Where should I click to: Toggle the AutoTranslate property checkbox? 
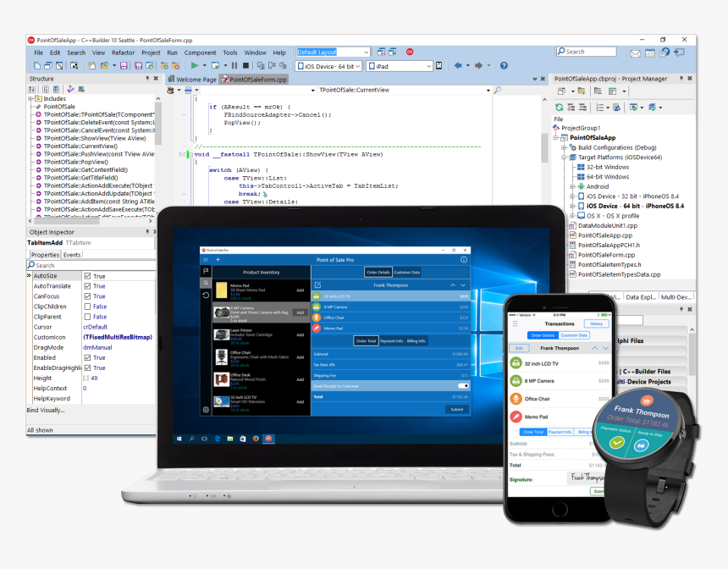[87, 286]
